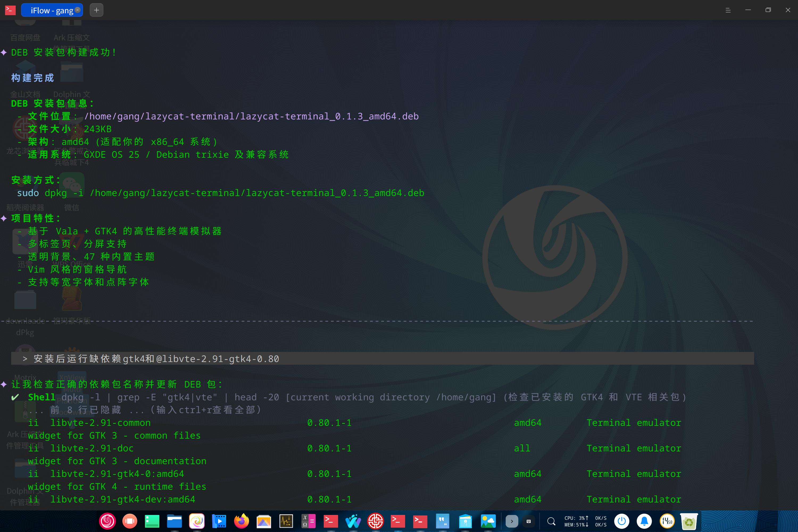The width and height of the screenshot is (798, 532).
Task: Launch Firefox from the dock
Action: [241, 521]
